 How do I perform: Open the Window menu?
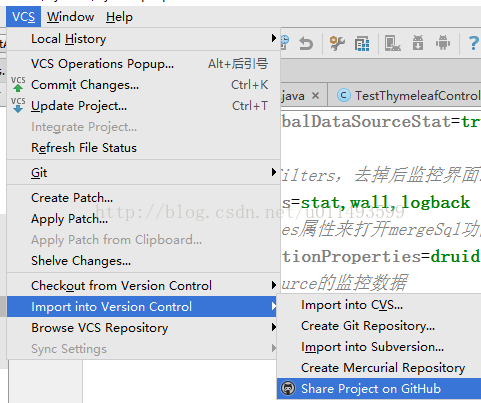70,17
